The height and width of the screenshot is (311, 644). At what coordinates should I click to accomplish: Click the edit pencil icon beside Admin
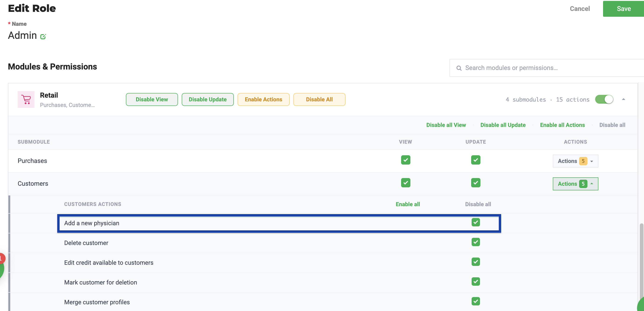tap(43, 36)
